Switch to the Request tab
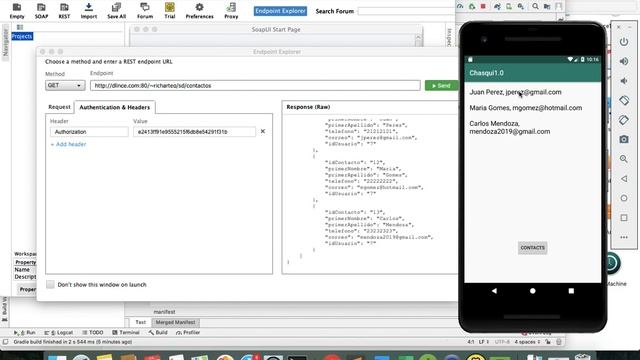Image resolution: width=640 pixels, height=360 pixels. click(59, 107)
